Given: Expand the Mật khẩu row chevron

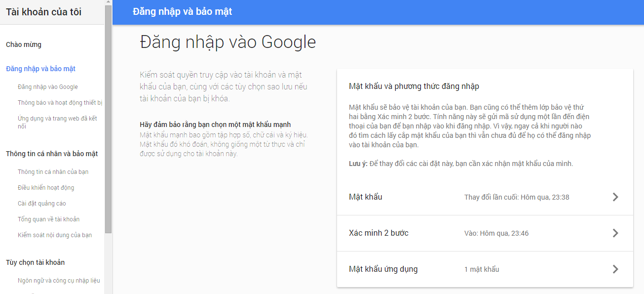Looking at the screenshot, I should (x=615, y=197).
